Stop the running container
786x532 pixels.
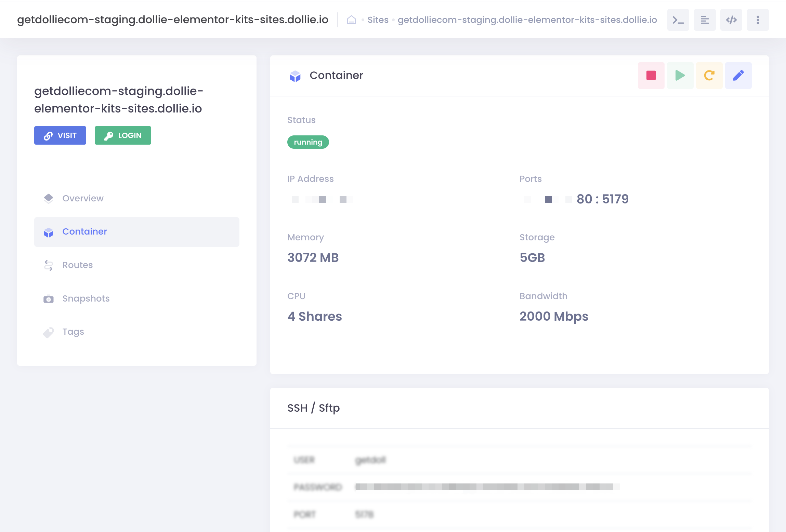click(x=651, y=75)
